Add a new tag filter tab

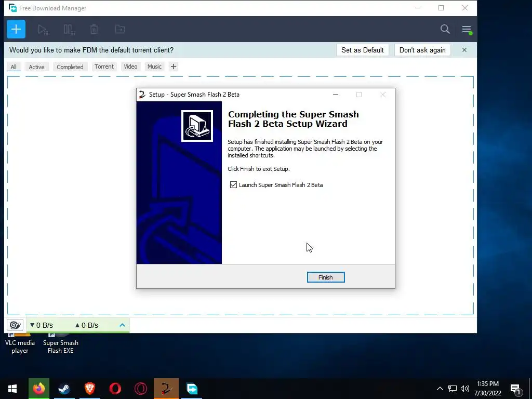pos(174,66)
